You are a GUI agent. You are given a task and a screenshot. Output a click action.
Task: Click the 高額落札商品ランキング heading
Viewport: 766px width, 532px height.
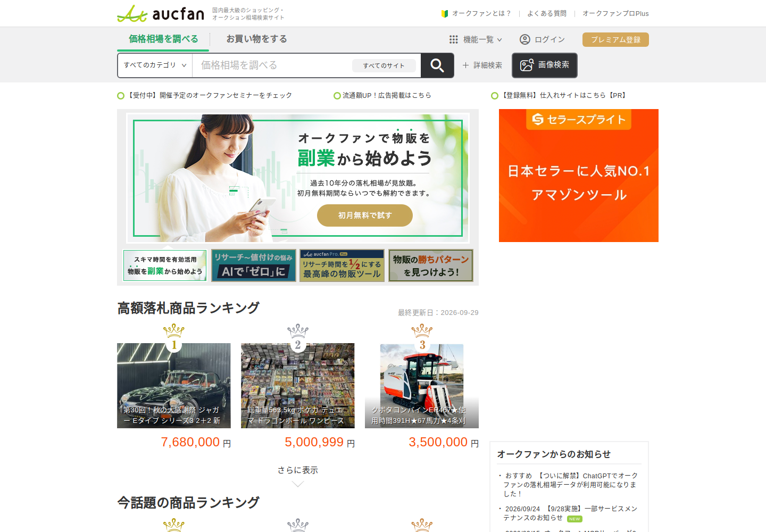pos(188,308)
